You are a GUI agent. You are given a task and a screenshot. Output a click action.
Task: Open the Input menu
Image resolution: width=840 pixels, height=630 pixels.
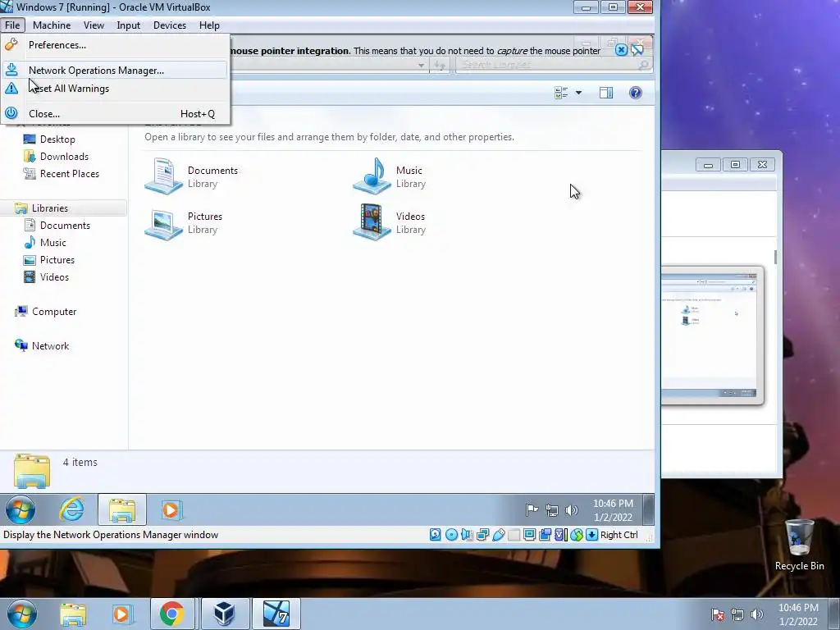(x=129, y=25)
